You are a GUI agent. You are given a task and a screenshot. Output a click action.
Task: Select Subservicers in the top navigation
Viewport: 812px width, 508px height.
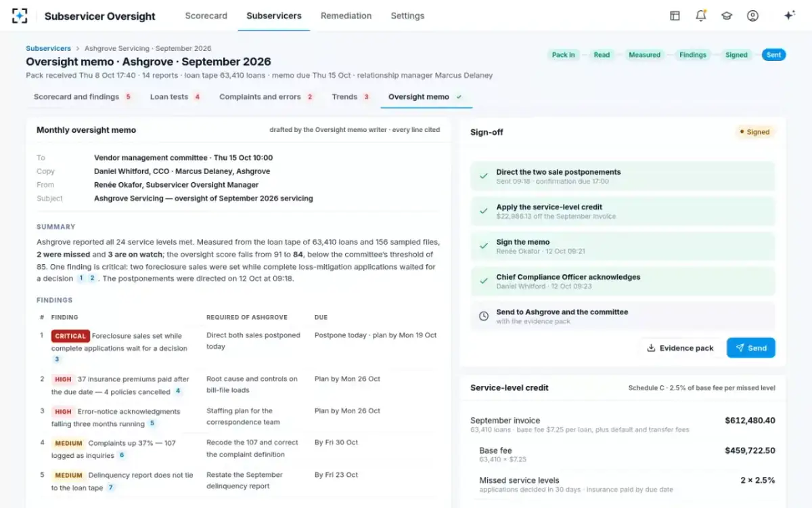(274, 16)
